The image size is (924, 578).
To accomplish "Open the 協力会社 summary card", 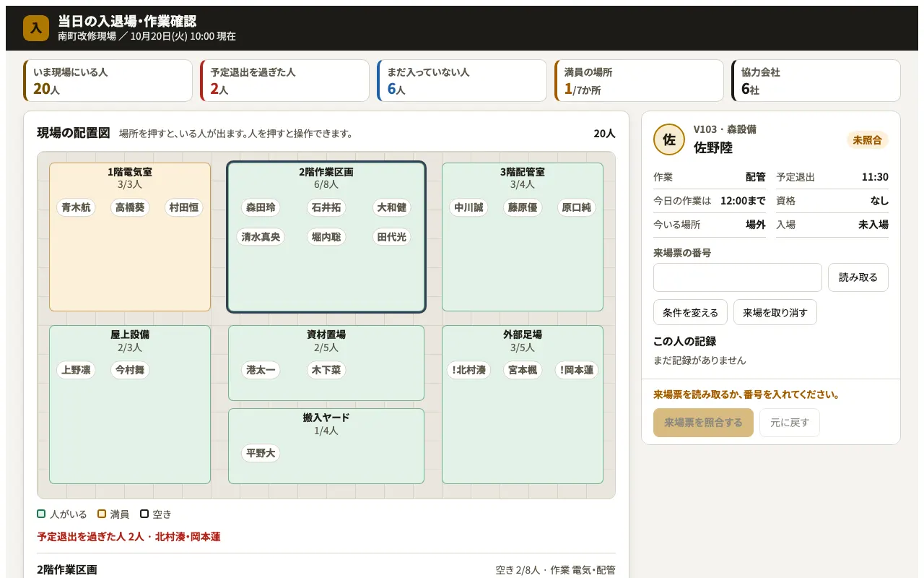I will coord(816,80).
